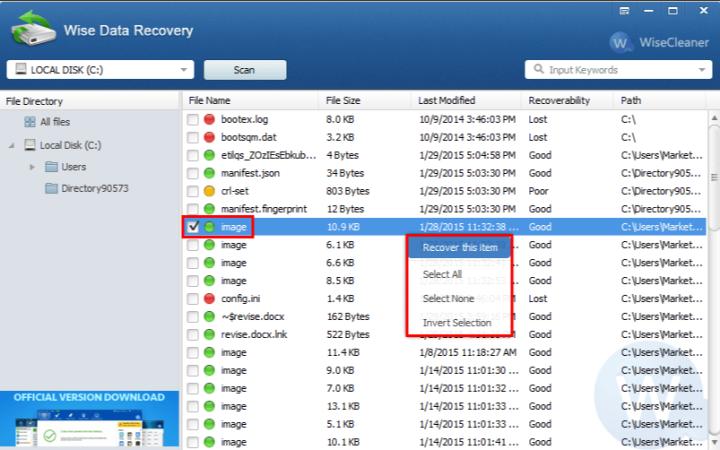Minimize the Wise Data Recovery window

pyautogui.click(x=648, y=11)
